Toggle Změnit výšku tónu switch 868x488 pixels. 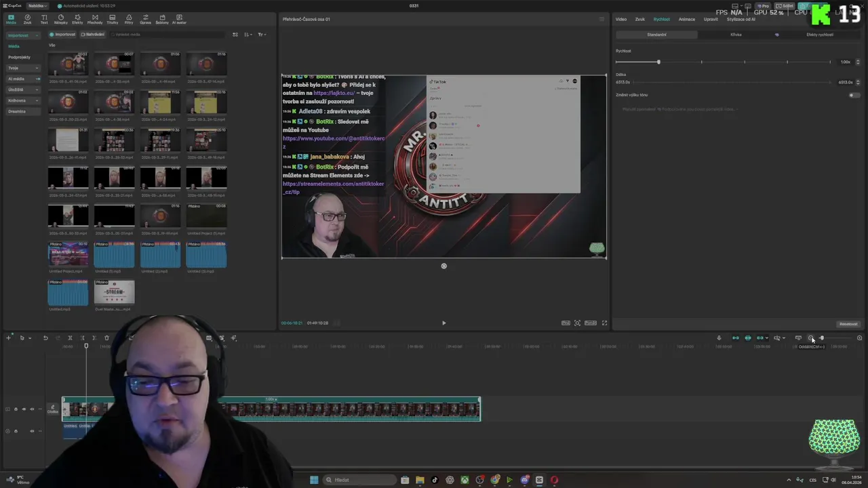854,96
